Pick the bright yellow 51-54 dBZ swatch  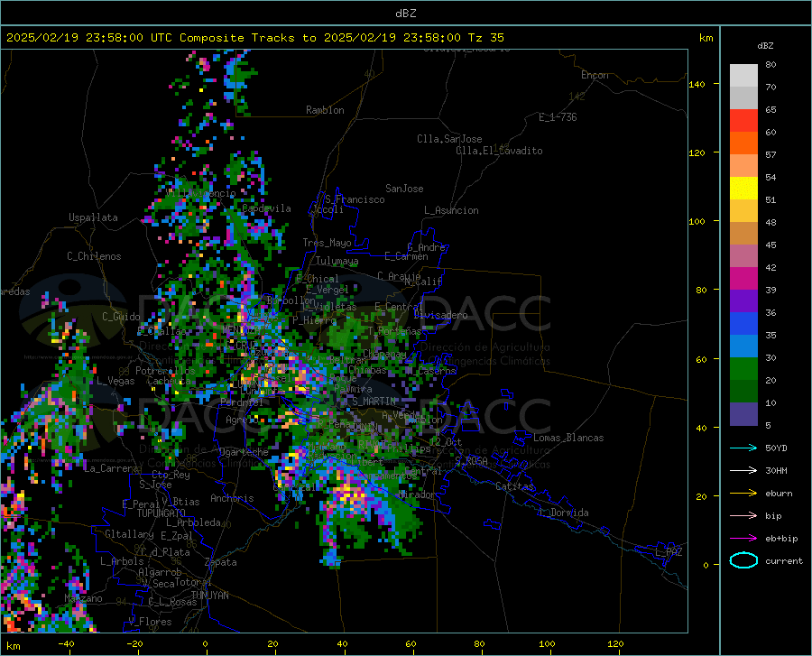(x=743, y=189)
